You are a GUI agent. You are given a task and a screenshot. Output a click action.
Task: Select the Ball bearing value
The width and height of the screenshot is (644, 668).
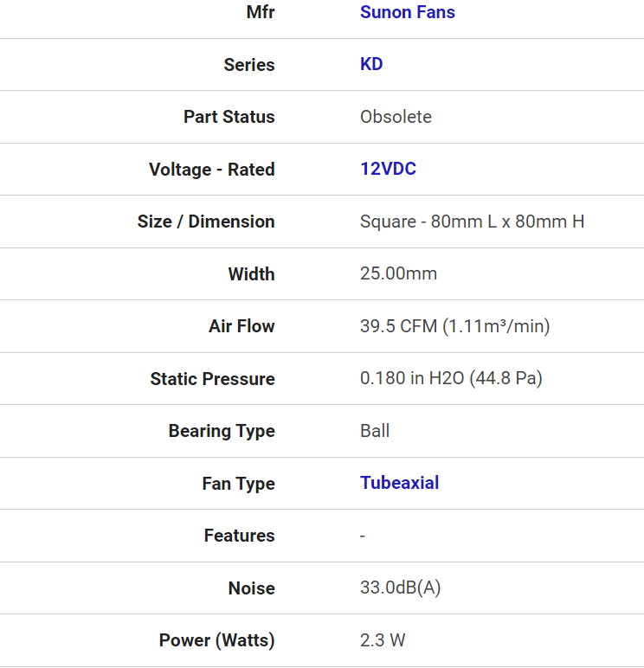[x=375, y=431]
